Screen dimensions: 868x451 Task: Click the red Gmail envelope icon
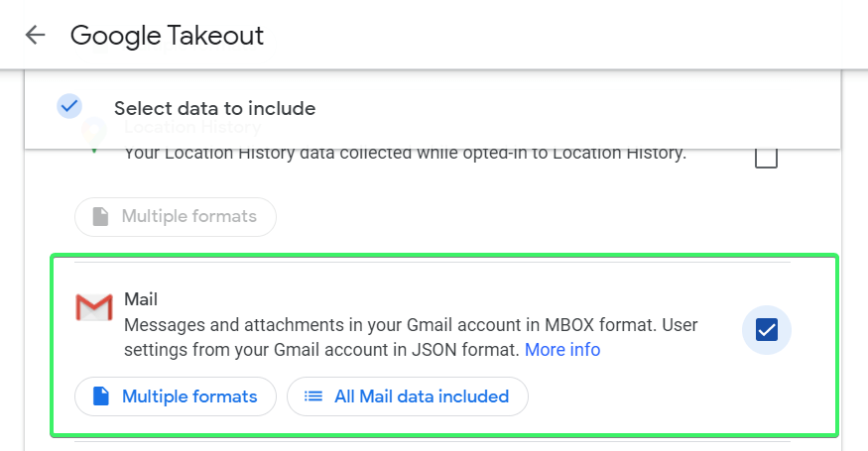[x=94, y=308]
